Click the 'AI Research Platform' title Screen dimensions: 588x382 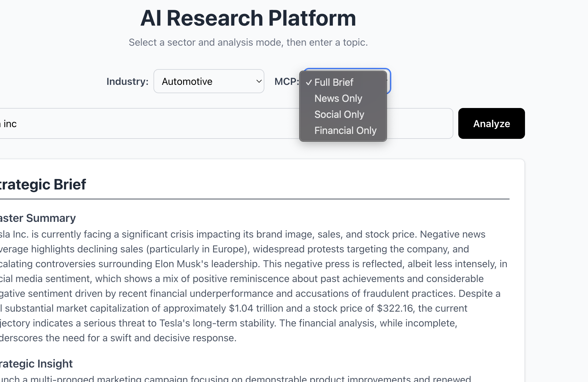coord(248,18)
